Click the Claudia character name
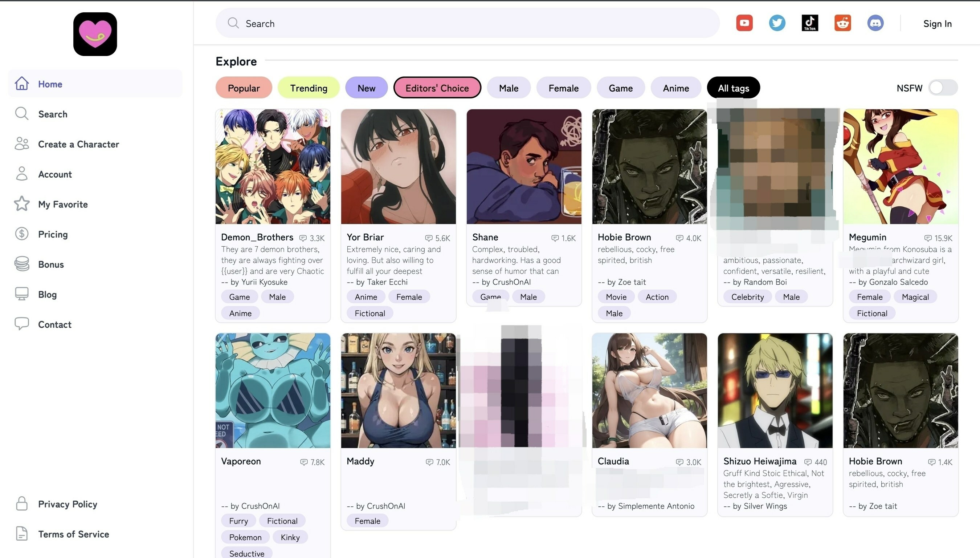This screenshot has width=980, height=558. click(x=613, y=461)
